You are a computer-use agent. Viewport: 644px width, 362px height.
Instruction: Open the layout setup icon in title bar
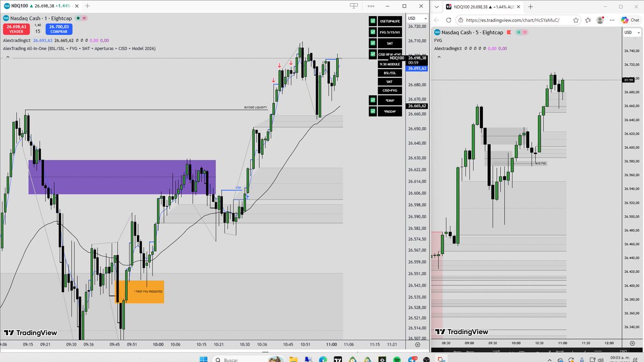click(x=353, y=6)
